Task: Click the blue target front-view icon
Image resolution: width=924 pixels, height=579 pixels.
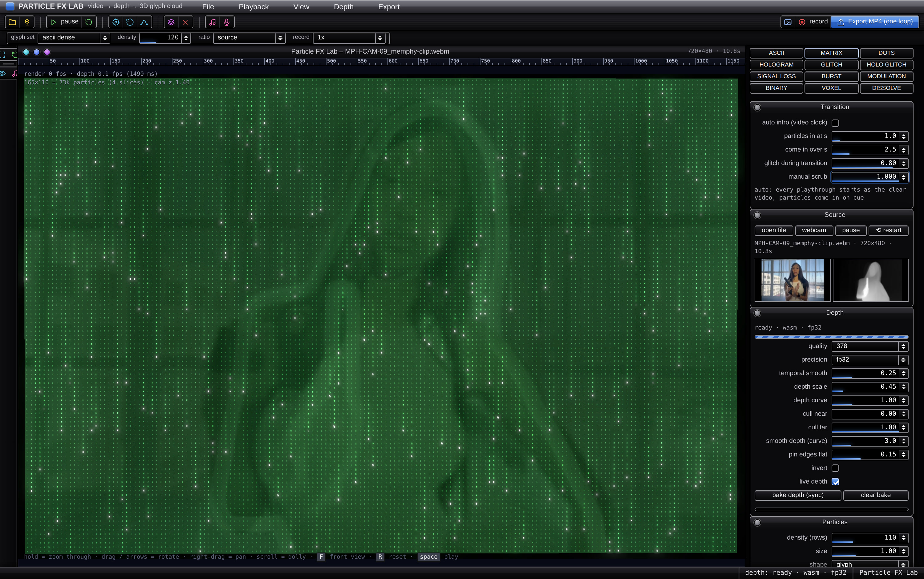Action: (x=115, y=22)
